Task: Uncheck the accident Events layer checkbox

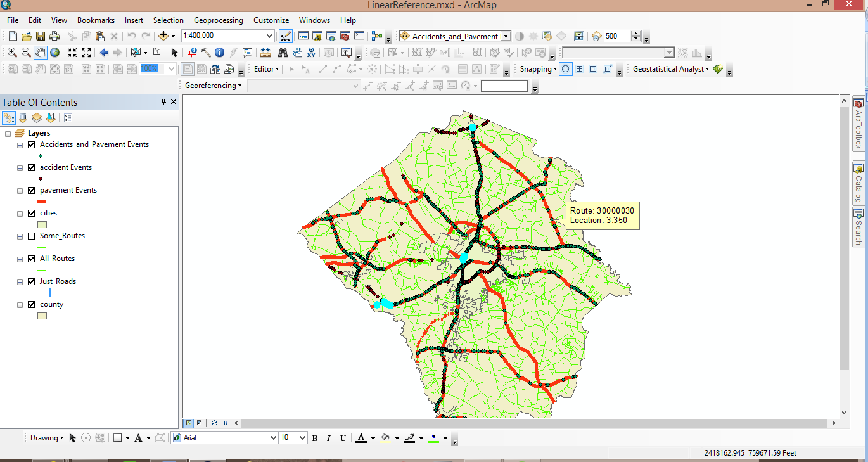Action: (x=31, y=167)
